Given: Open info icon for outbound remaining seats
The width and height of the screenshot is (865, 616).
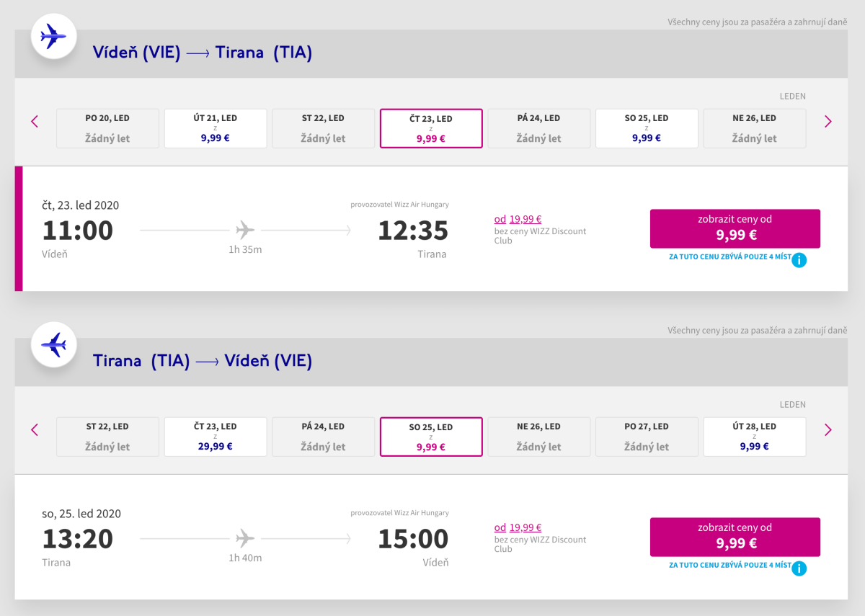Looking at the screenshot, I should point(799,260).
